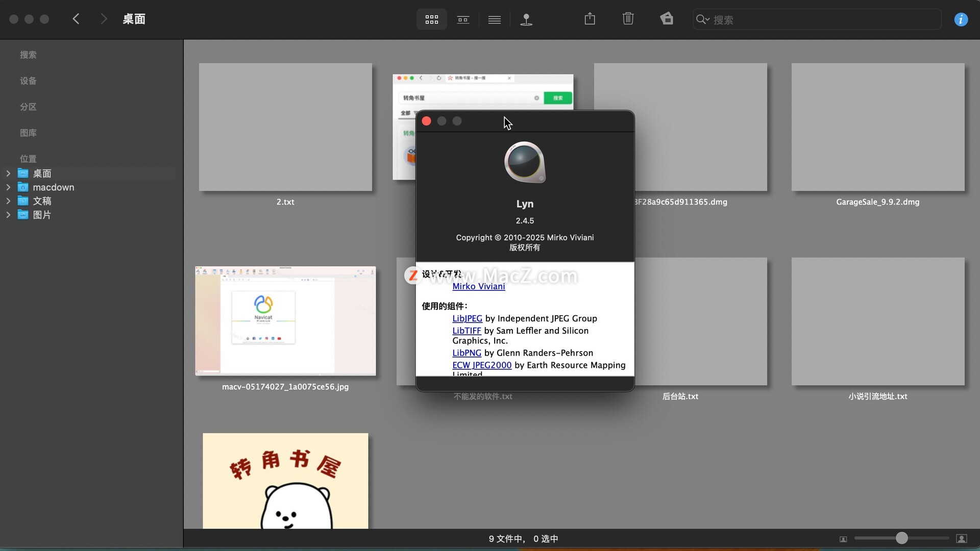Click the magnifier search options icon

tap(703, 19)
